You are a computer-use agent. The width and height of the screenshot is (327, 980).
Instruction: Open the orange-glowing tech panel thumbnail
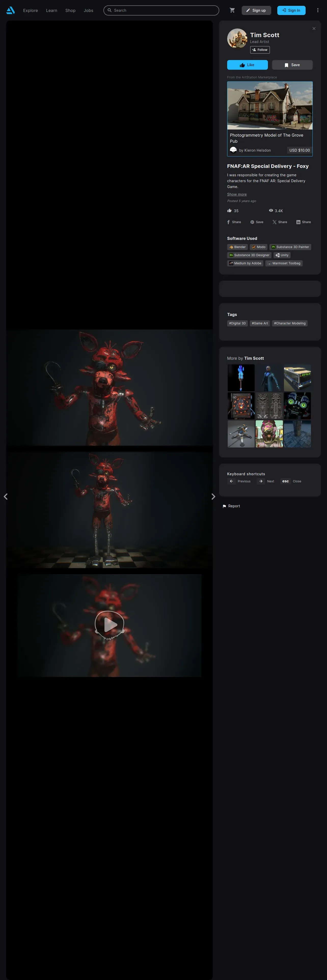241,406
